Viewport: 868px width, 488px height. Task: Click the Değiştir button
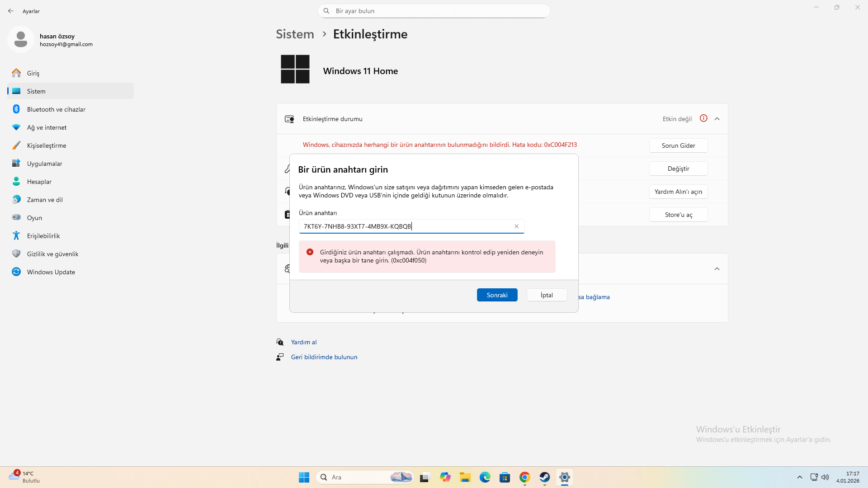point(678,169)
